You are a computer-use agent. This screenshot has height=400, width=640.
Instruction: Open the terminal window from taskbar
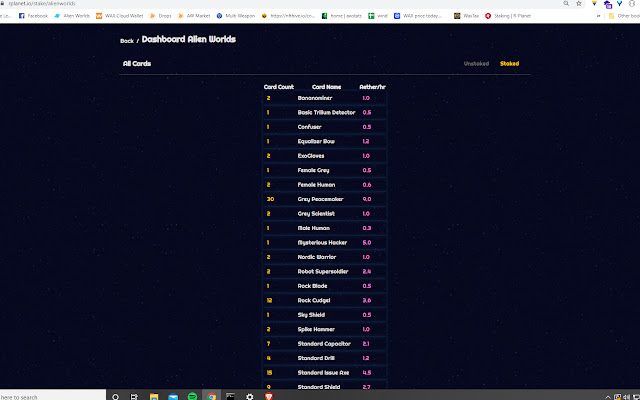(x=231, y=396)
